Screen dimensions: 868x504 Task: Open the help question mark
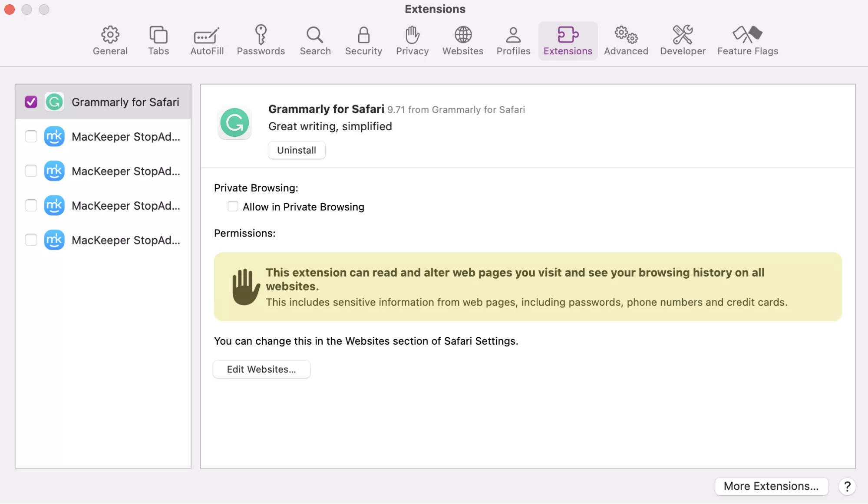[x=847, y=487]
